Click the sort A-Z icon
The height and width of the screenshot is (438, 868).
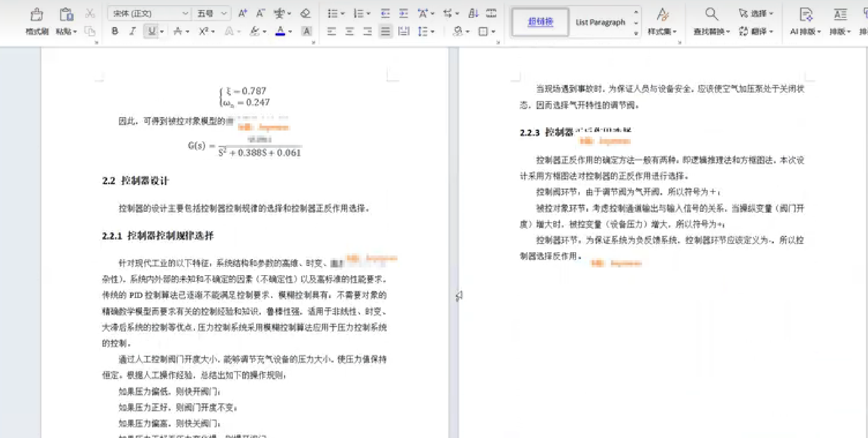click(473, 13)
